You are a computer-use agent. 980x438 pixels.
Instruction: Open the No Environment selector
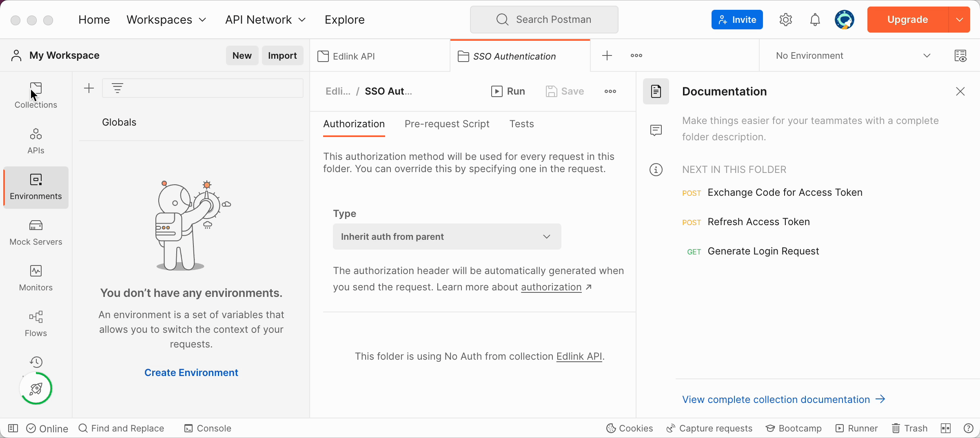tap(853, 55)
